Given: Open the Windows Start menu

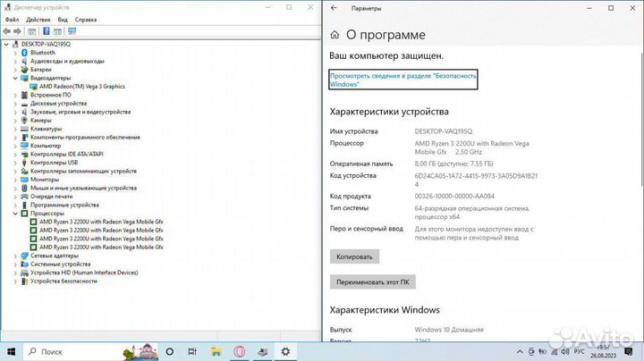Looking at the screenshot, I should (x=11, y=351).
